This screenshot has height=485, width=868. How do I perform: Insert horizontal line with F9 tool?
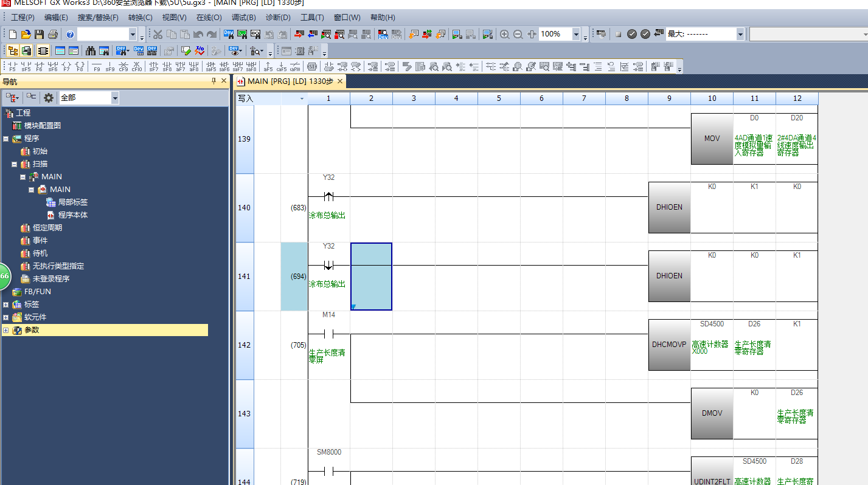(x=97, y=66)
